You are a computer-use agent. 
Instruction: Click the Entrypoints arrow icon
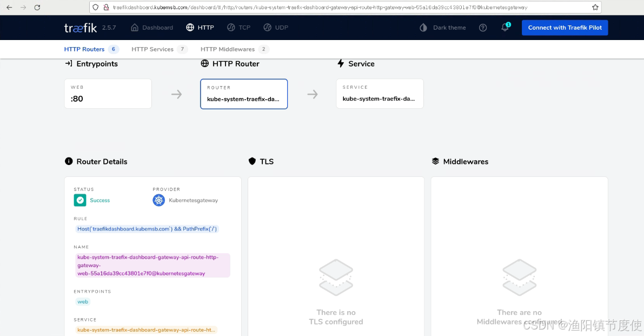pyautogui.click(x=69, y=64)
